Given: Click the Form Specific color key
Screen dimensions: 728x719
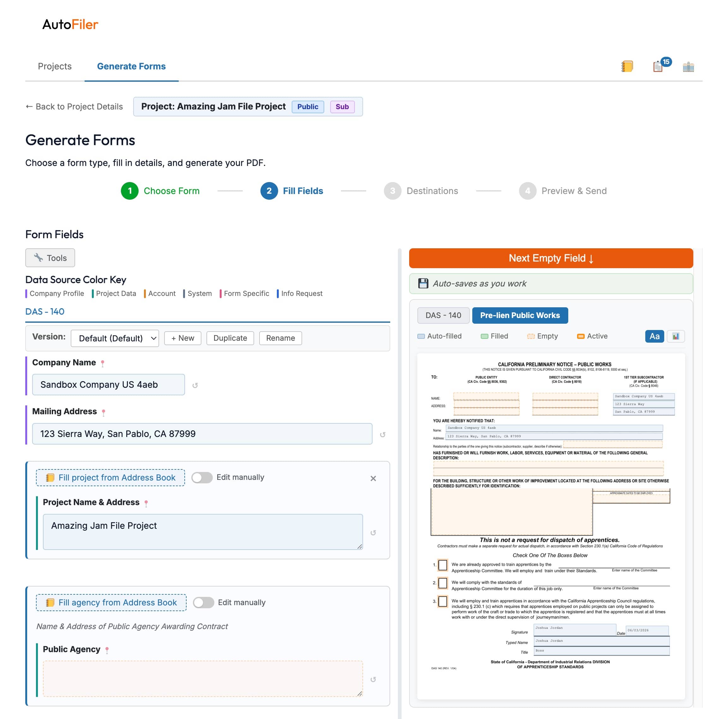Looking at the screenshot, I should [244, 293].
